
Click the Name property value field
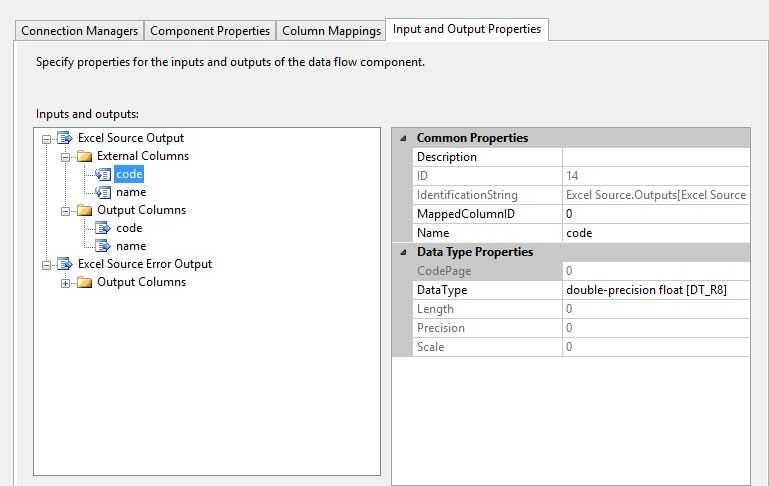pyautogui.click(x=655, y=233)
